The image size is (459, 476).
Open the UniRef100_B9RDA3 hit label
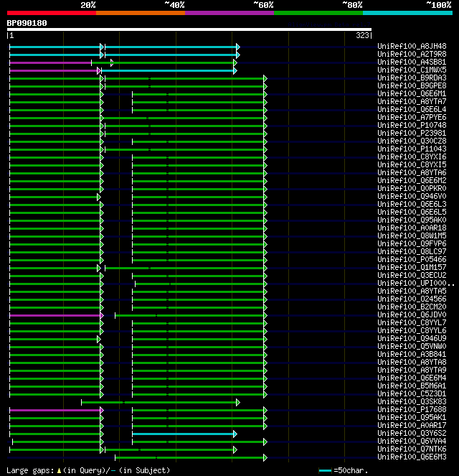[x=412, y=78]
